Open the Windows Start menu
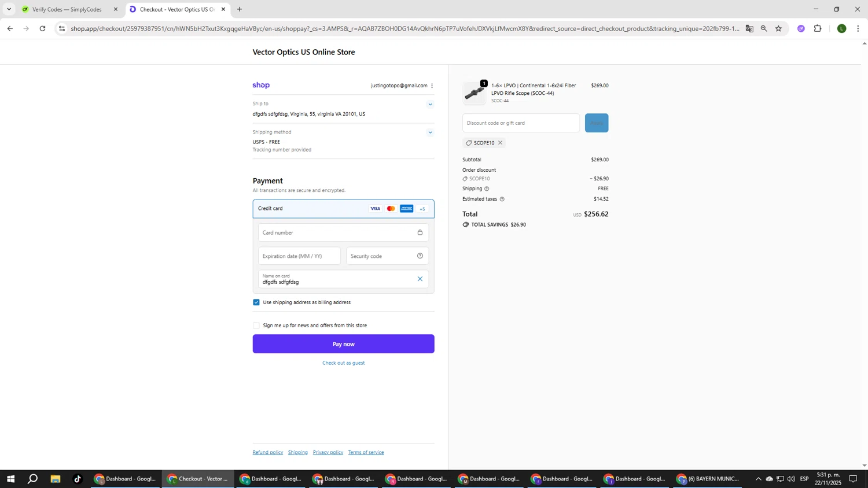The height and width of the screenshot is (488, 868). pos(10,479)
